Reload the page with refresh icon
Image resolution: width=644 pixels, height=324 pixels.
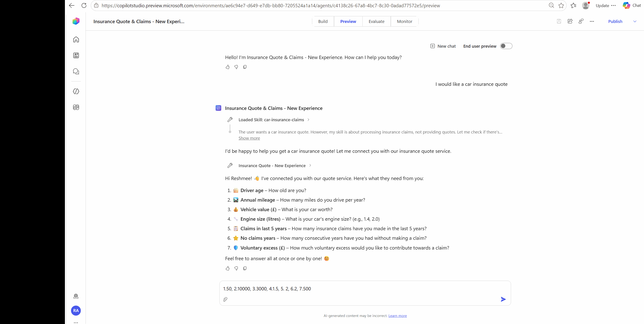click(84, 5)
